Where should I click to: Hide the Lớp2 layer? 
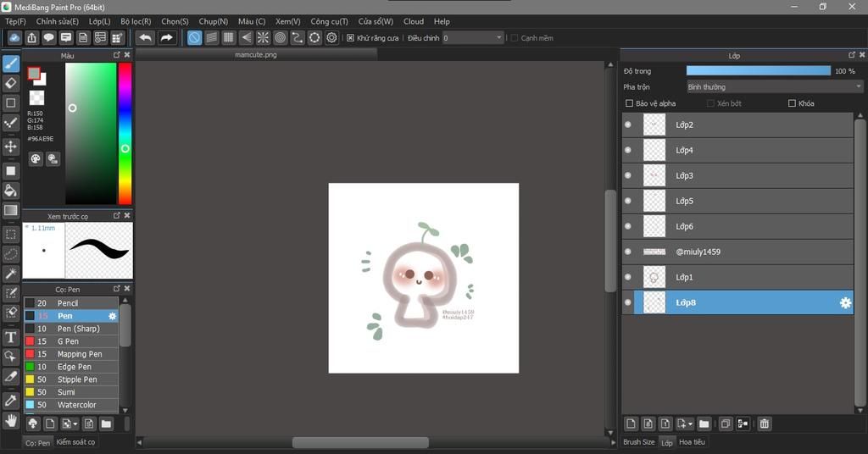click(628, 125)
